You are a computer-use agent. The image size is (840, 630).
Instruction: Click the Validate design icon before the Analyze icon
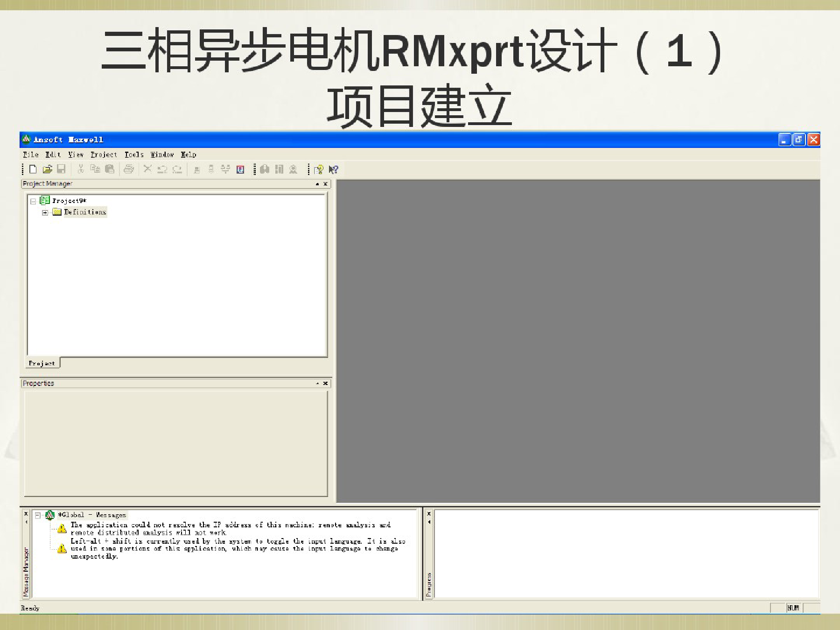coord(265,169)
